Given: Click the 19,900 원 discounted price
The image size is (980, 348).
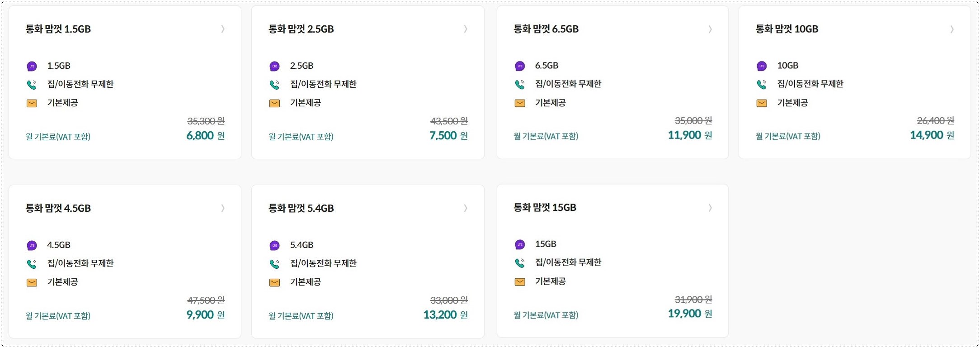Looking at the screenshot, I should (x=690, y=314).
